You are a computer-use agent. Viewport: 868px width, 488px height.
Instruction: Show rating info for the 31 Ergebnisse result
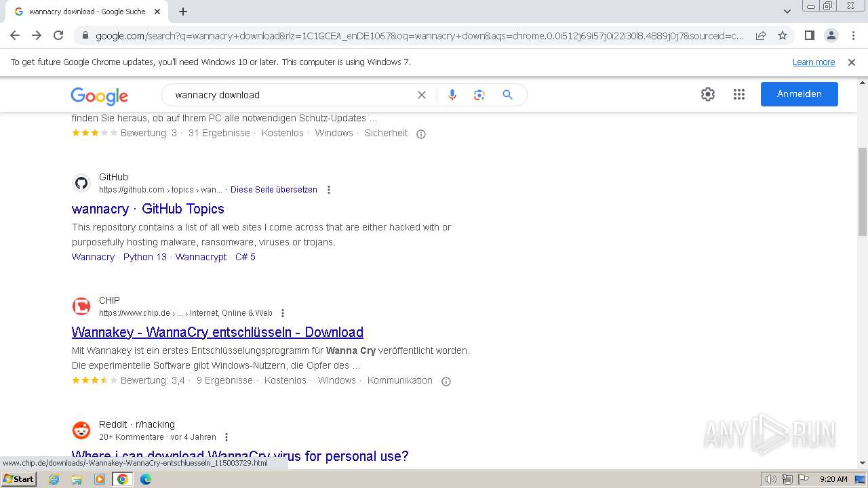click(421, 134)
